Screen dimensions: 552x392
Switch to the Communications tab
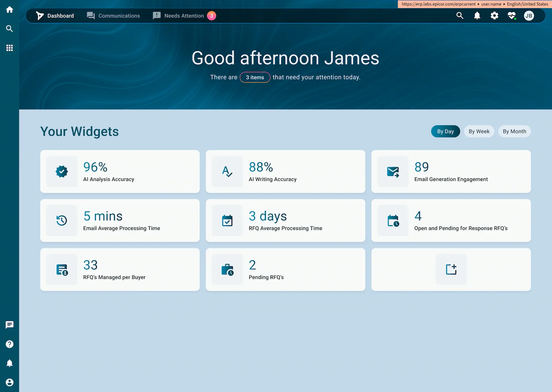[x=113, y=16]
